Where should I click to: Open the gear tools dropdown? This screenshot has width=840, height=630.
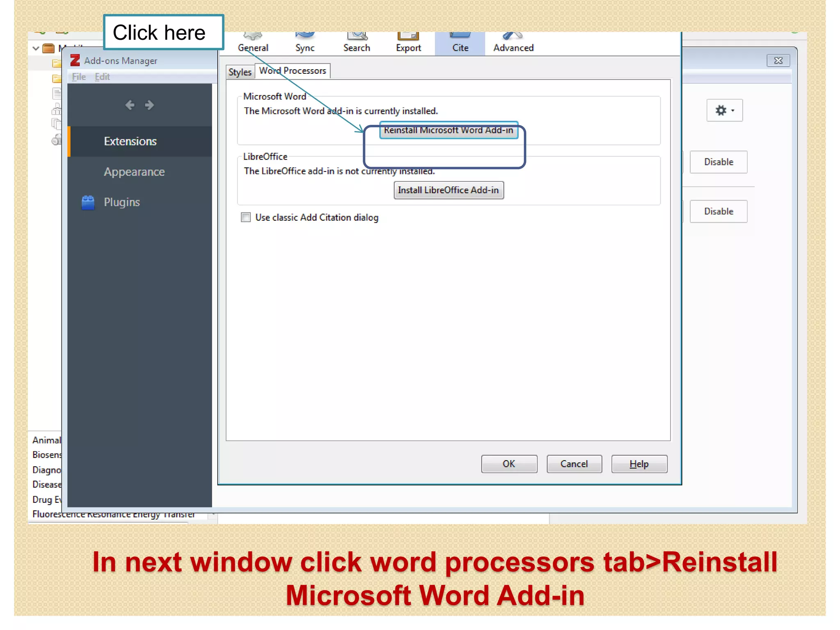click(725, 110)
